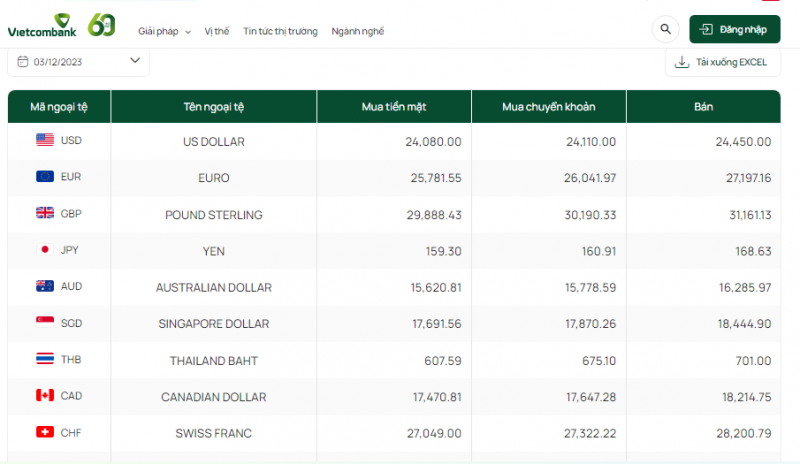The image size is (800, 464).
Task: Click the SGD flag icon
Action: pyautogui.click(x=45, y=323)
